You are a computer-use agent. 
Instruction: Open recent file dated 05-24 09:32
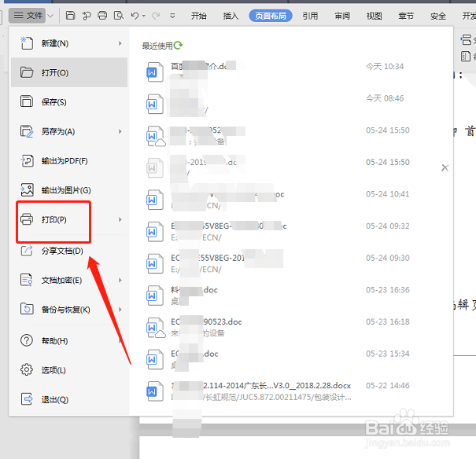click(x=290, y=232)
